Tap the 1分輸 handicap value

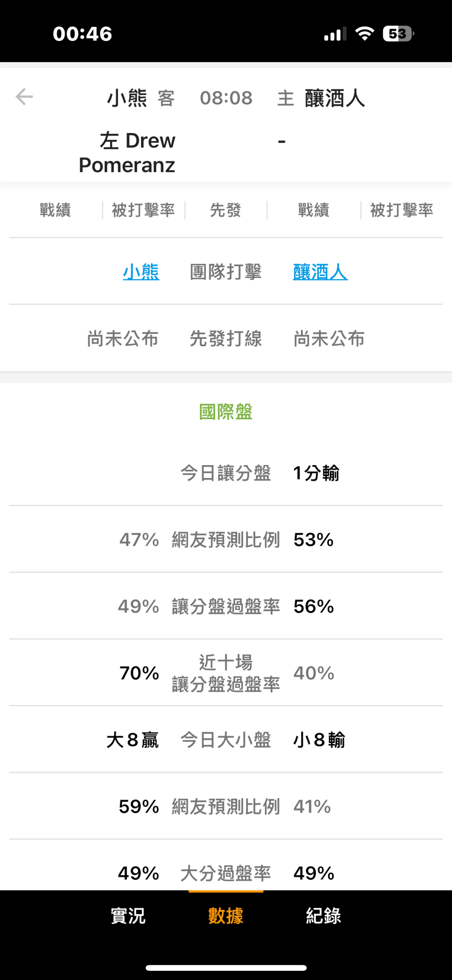coord(316,473)
